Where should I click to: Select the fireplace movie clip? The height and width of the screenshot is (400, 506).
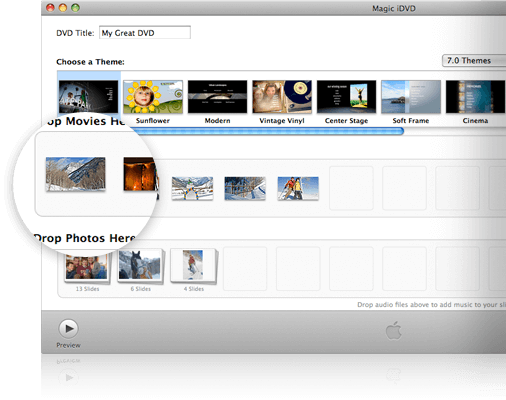click(139, 174)
